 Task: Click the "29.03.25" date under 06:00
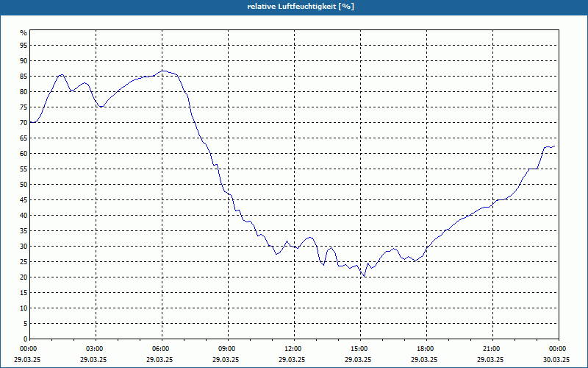(x=159, y=359)
